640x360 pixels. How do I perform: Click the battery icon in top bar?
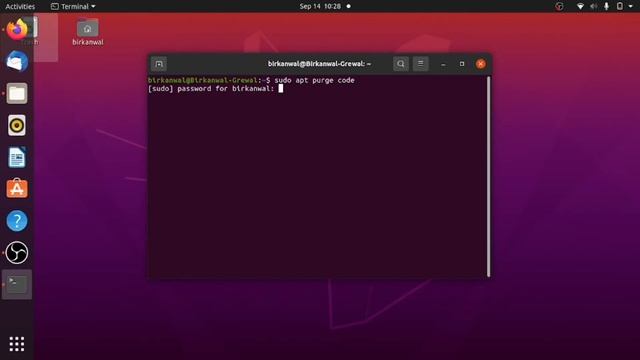(x=620, y=7)
